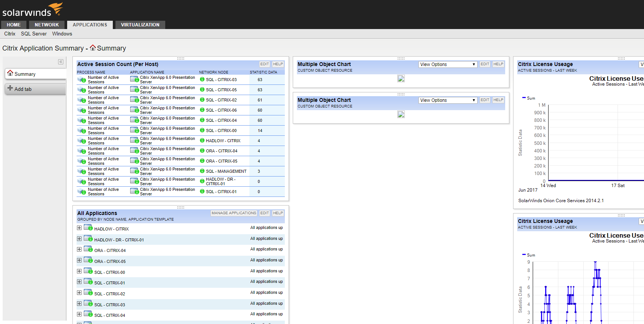Screen dimensions: 644x324
Task: Open the SQL - MANAGEMENT node link in Active Session Count
Action: click(226, 171)
